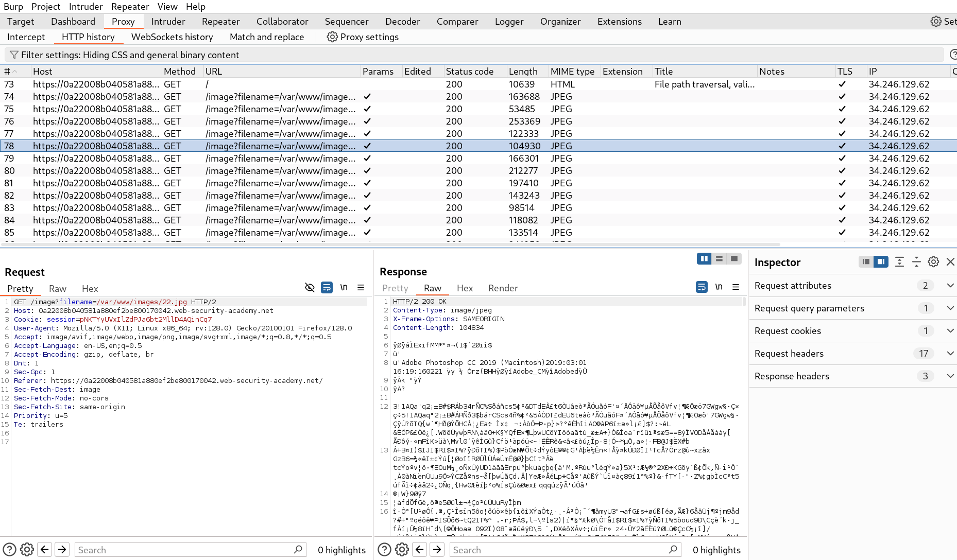Click the history table horizontal scrollbar
957x560 pixels.
coord(390,244)
